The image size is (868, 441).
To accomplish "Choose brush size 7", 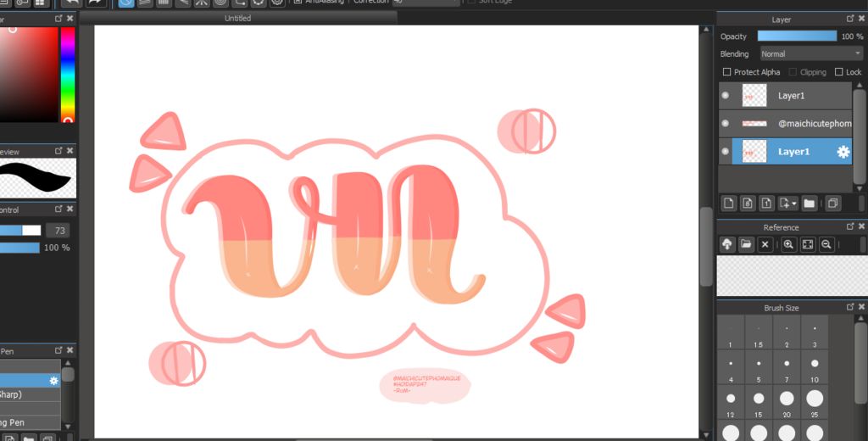I will [787, 367].
